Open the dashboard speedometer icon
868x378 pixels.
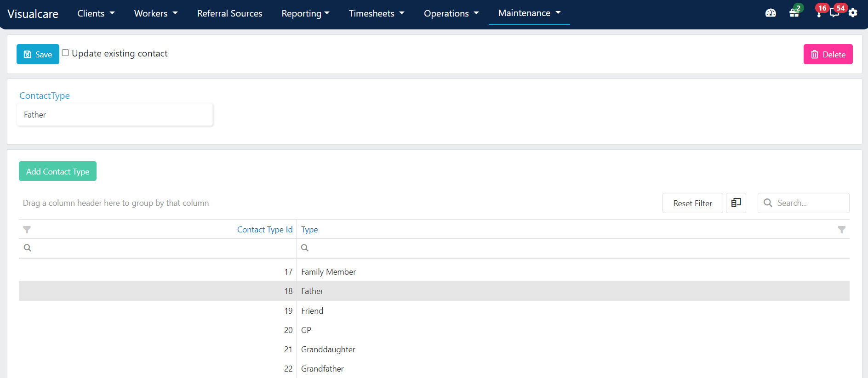[x=771, y=13]
